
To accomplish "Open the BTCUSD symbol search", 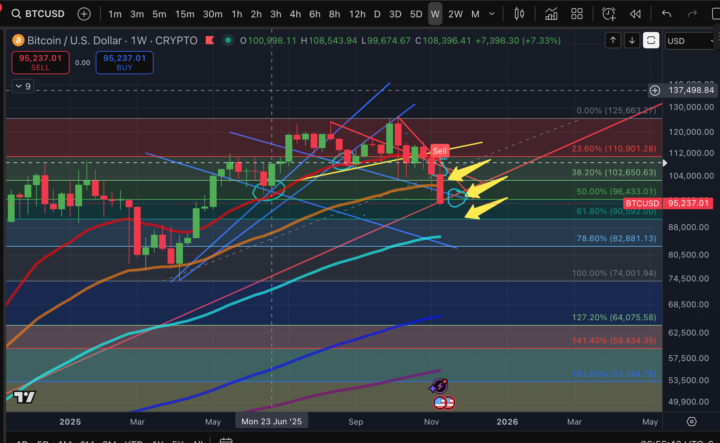I will [x=39, y=14].
